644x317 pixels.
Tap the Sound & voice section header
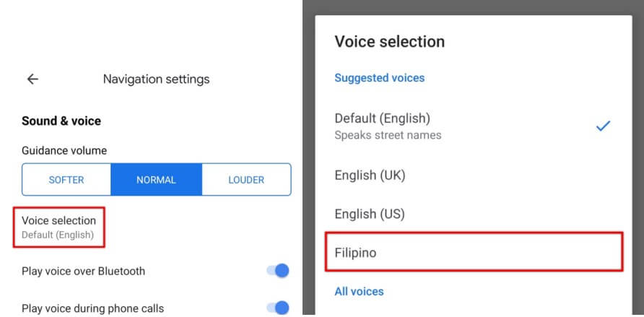click(x=61, y=121)
